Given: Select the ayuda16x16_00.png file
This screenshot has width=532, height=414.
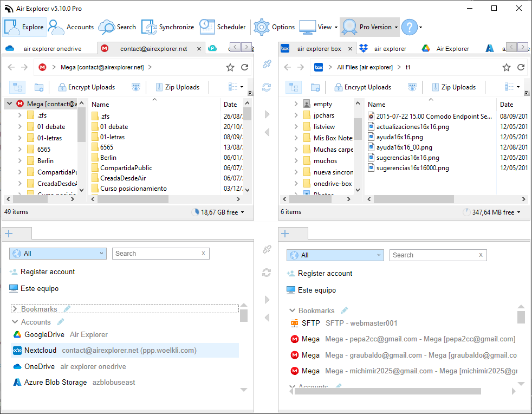Looking at the screenshot, I should (x=404, y=147).
